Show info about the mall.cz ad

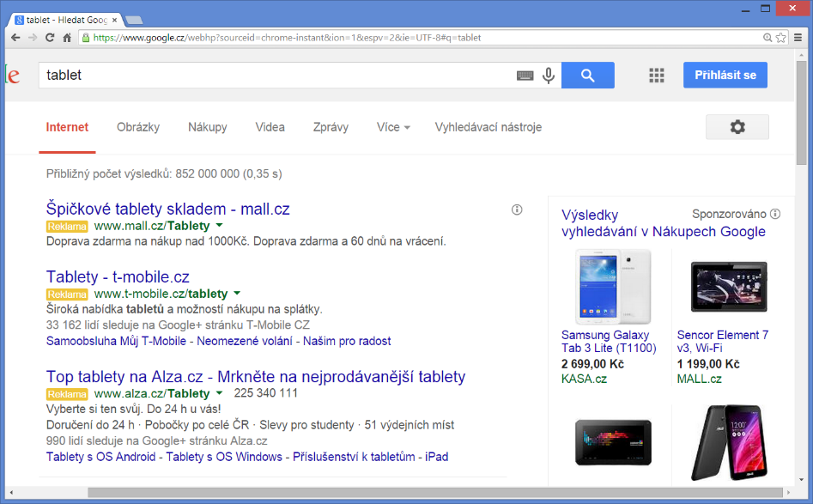point(517,209)
